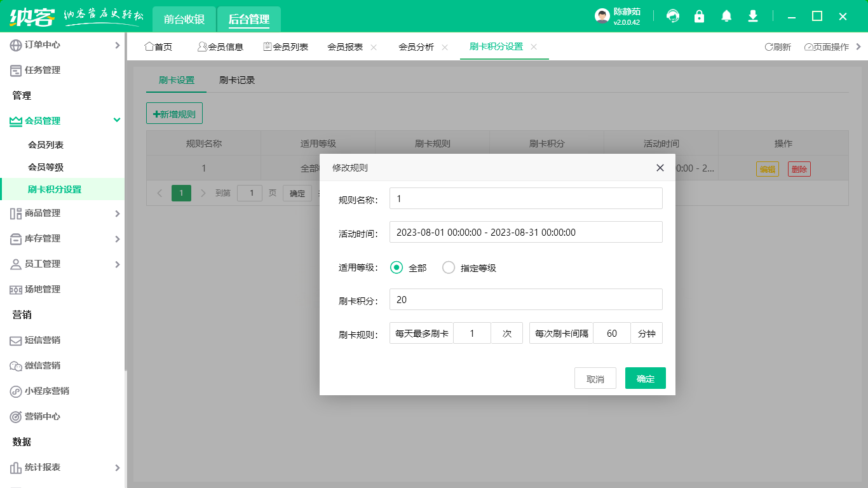The image size is (868, 488).
Task: Open the 营销中心 marketing center icon
Action: [14, 417]
